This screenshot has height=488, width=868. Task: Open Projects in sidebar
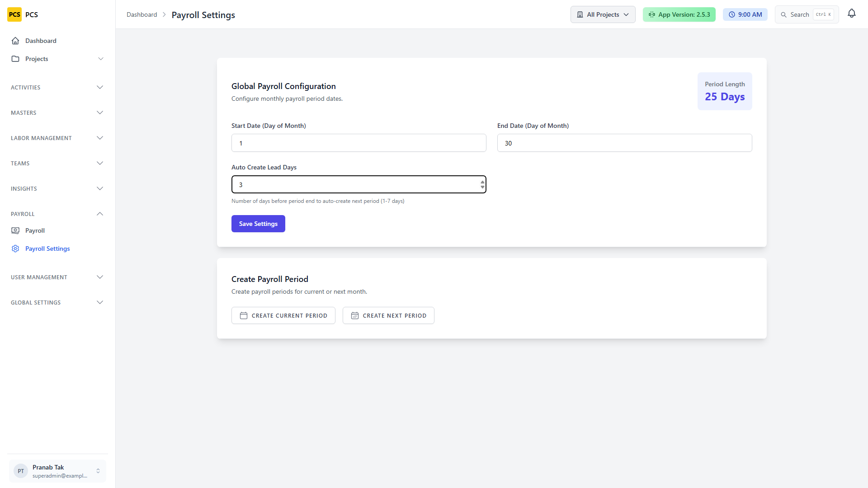57,59
